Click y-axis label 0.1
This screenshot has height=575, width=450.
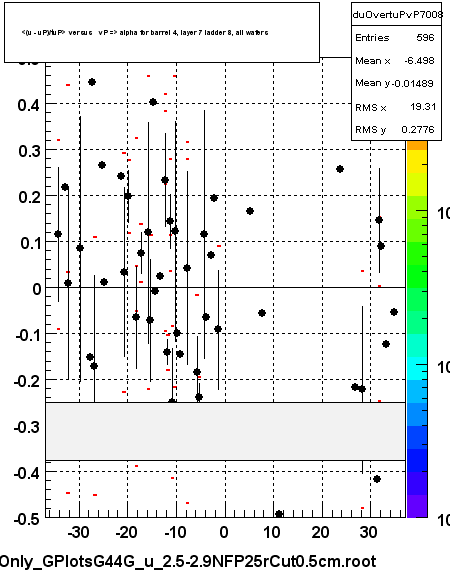[29, 243]
